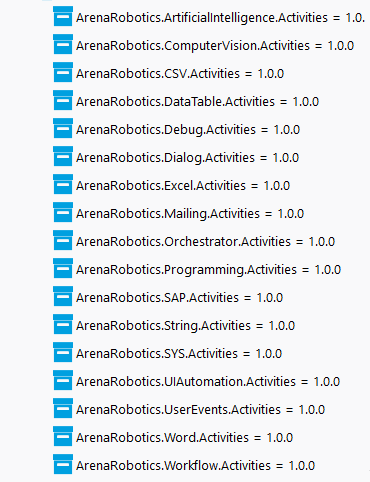The width and height of the screenshot is (370, 482).
Task: Select ArenaRobotics.Dialog.Activities = 1.0.0 entry
Action: (187, 158)
